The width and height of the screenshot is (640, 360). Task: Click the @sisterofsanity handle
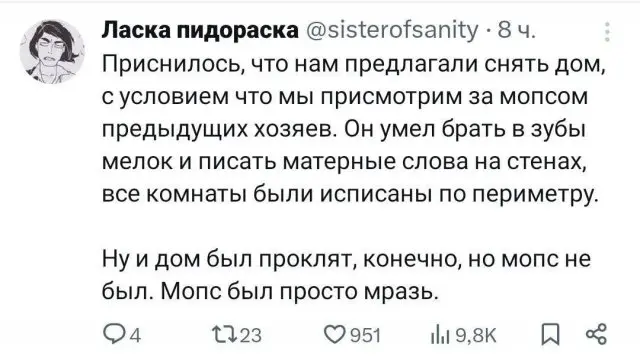point(391,30)
